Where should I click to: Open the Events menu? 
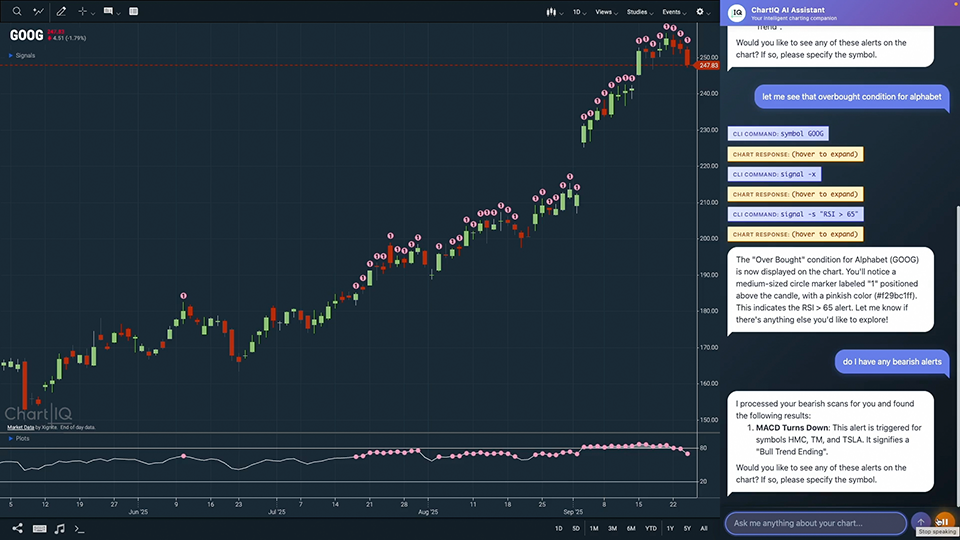pos(672,12)
